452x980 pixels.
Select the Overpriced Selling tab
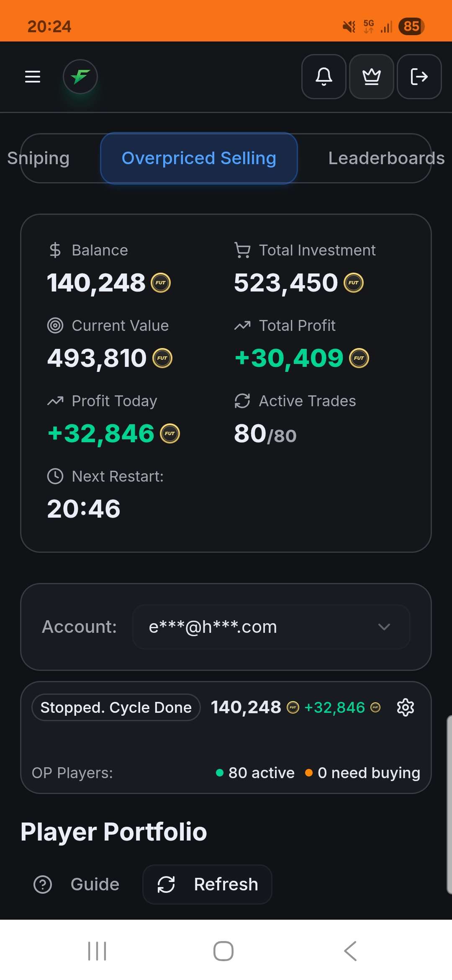(x=199, y=158)
